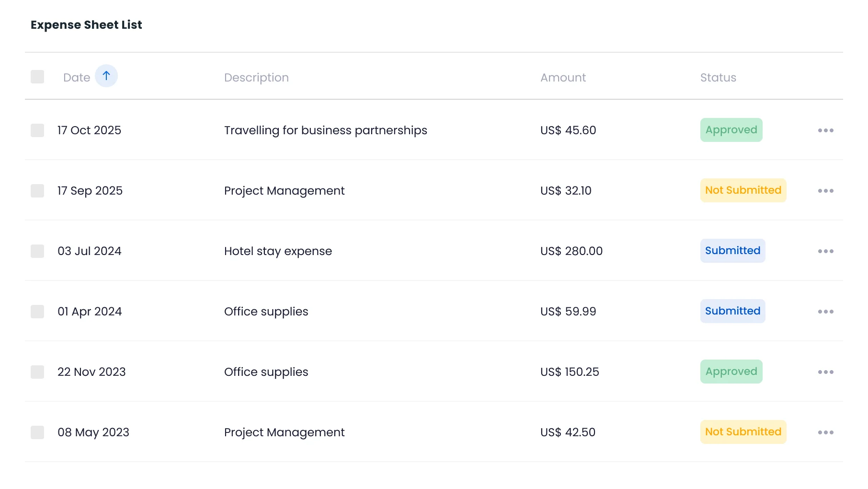The width and height of the screenshot is (868, 489).
Task: Click the amount US$ 280.00
Action: [571, 251]
